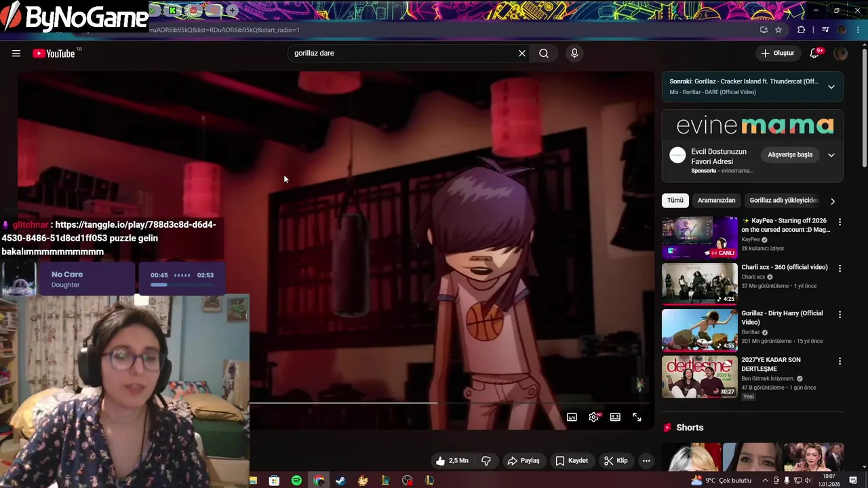Start voice search with the microphone
This screenshot has width=868, height=488.
point(574,53)
